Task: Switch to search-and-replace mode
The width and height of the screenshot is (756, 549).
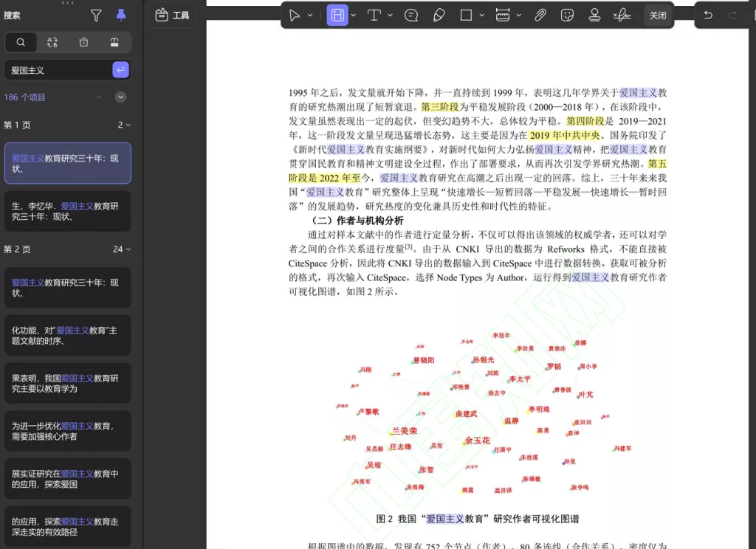Action: tap(51, 42)
